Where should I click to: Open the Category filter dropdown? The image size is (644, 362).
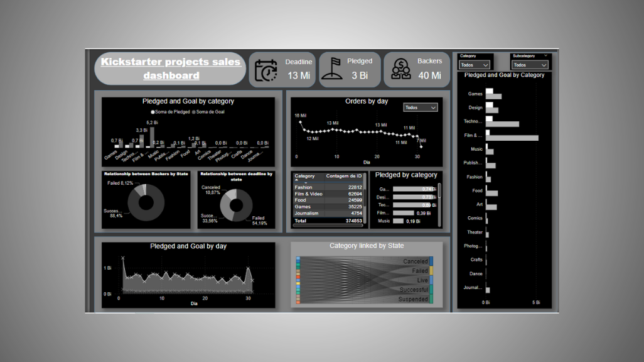click(475, 65)
